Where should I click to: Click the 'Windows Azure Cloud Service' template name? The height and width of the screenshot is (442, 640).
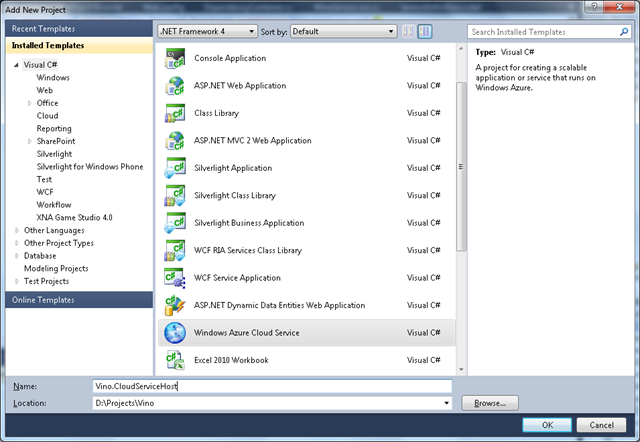click(247, 333)
